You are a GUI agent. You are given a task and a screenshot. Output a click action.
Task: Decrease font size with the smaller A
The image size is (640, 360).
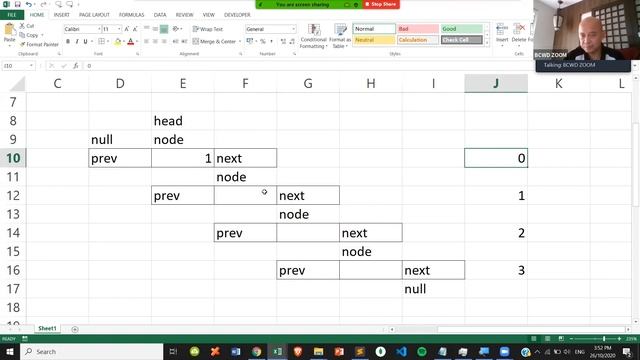pyautogui.click(x=135, y=29)
